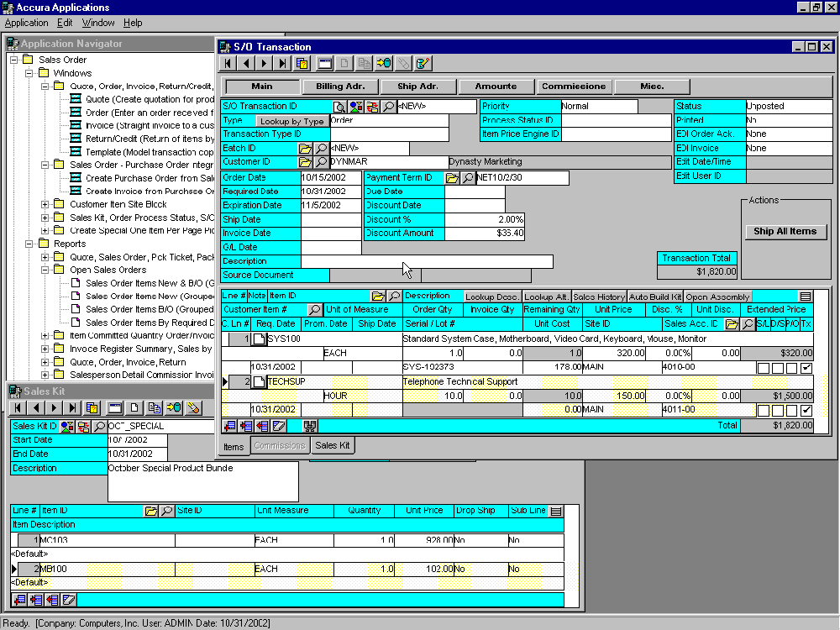Open the Application menu
Screen dimensions: 840x630
[26, 23]
